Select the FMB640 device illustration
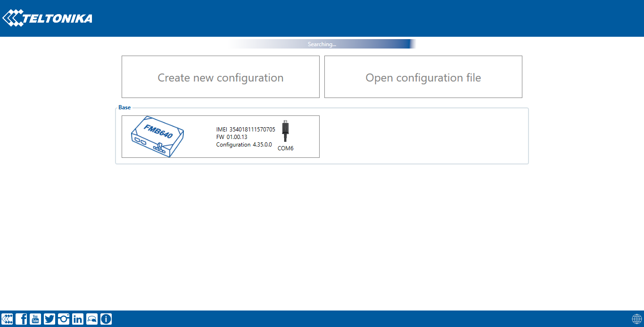This screenshot has height=327, width=644. tap(157, 137)
